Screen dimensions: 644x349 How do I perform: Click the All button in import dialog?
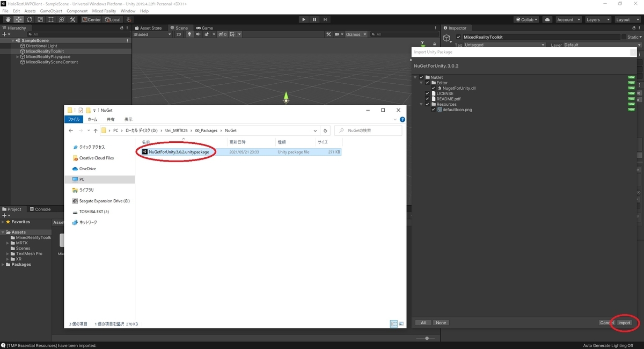(423, 323)
